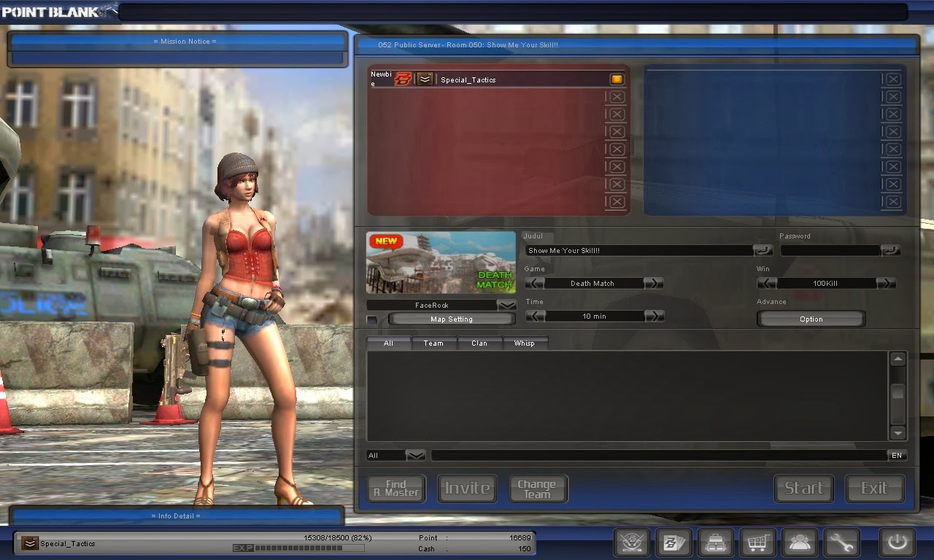Click the rank badge in Info Detail bar
934x560 pixels.
click(30, 543)
